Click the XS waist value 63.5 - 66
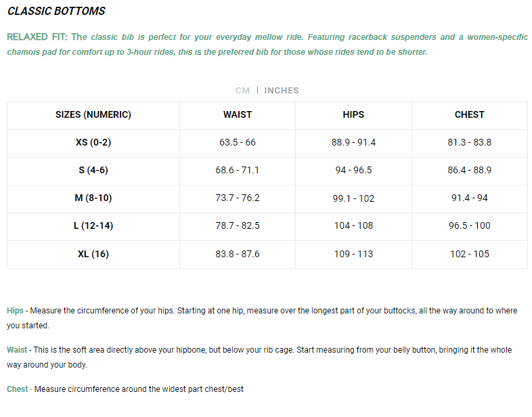This screenshot has width=532, height=417. click(x=238, y=143)
